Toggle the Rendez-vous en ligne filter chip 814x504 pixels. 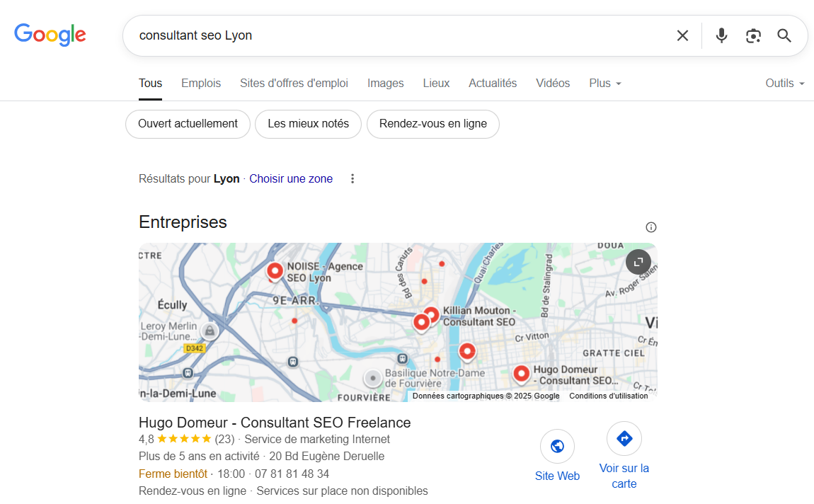click(433, 124)
